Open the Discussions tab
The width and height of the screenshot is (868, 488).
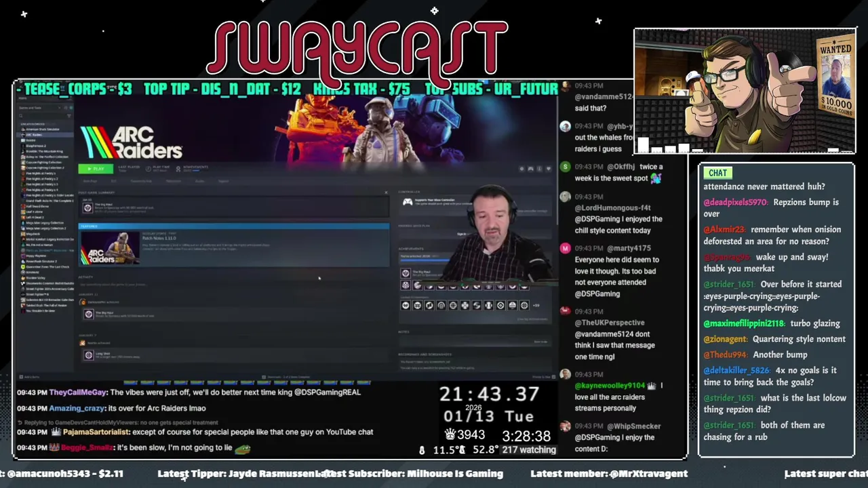click(173, 181)
